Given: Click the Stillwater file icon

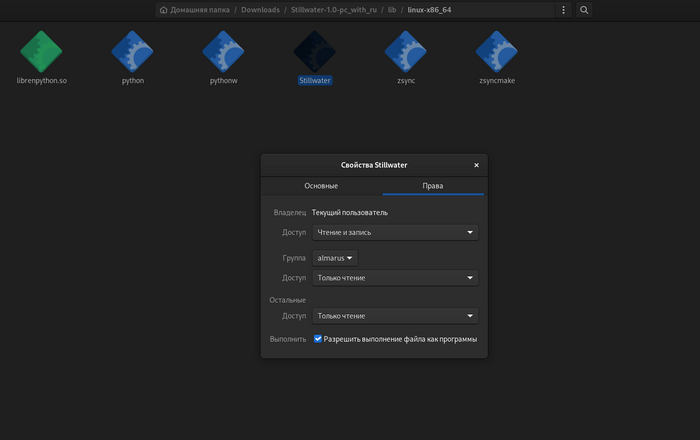Looking at the screenshot, I should coord(315,50).
